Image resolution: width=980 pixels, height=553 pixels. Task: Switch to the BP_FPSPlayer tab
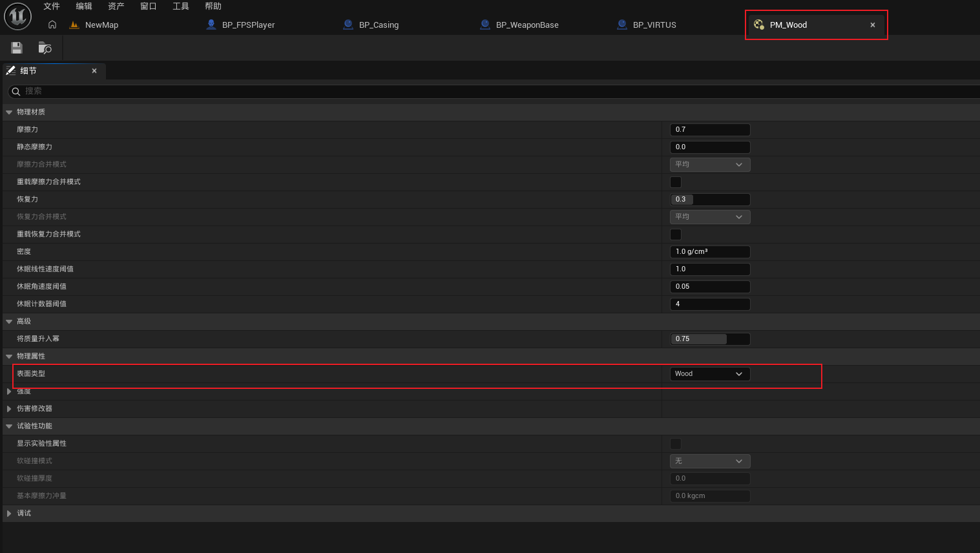(x=249, y=25)
